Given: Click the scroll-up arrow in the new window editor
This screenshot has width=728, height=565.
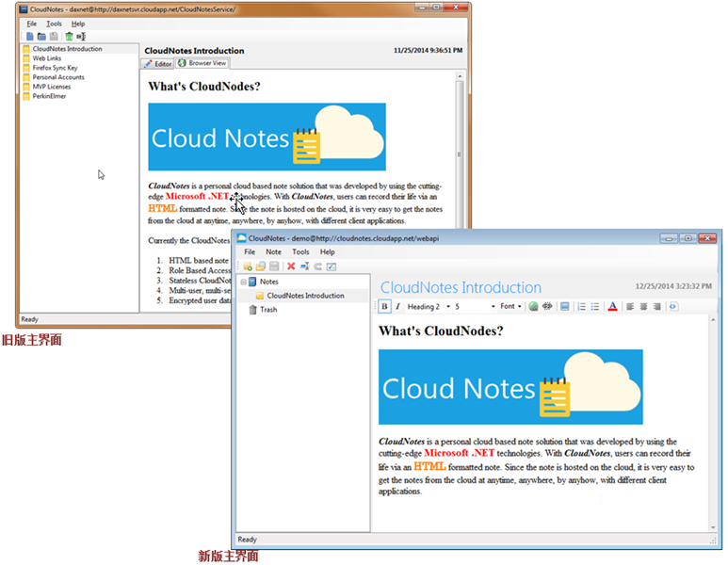Looking at the screenshot, I should pyautogui.click(x=713, y=320).
